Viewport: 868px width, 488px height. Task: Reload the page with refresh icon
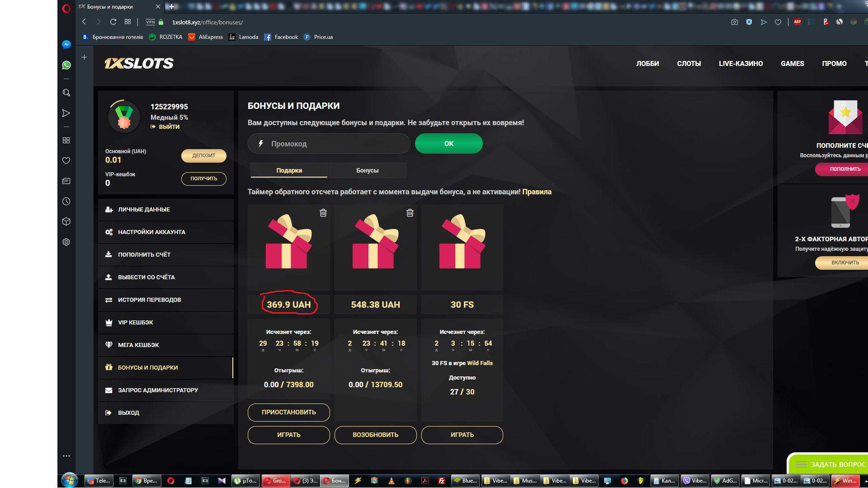113,22
